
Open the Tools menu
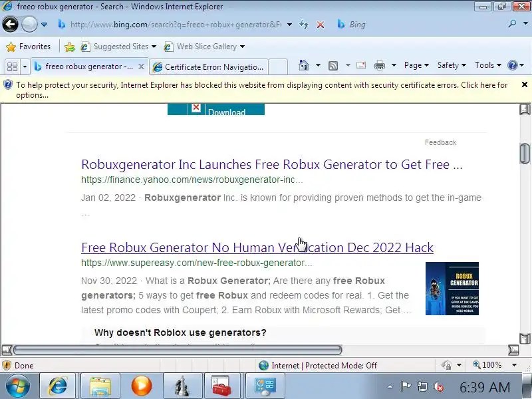tap(488, 65)
